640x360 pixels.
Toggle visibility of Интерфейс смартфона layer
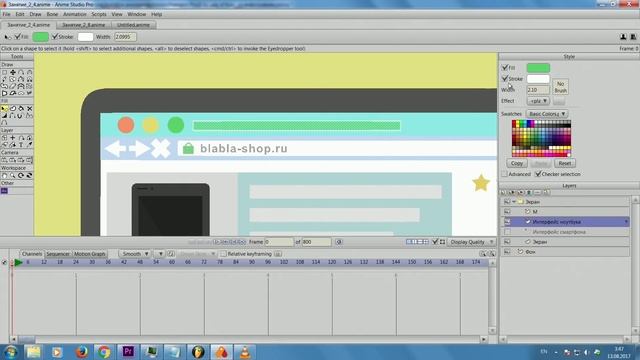point(507,232)
